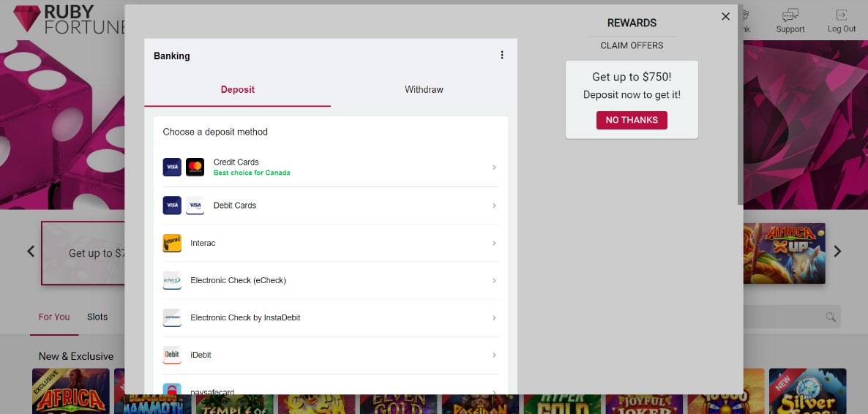Open the Slots games tab

pyautogui.click(x=97, y=317)
